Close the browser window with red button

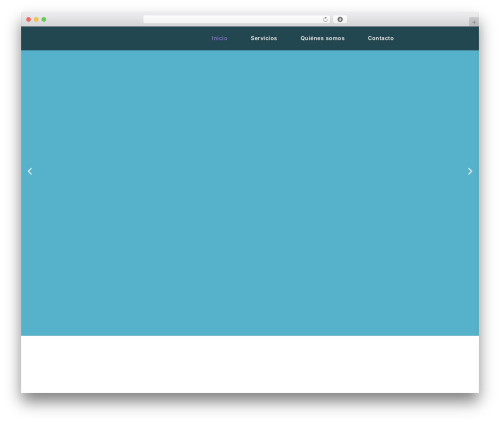[x=29, y=20]
